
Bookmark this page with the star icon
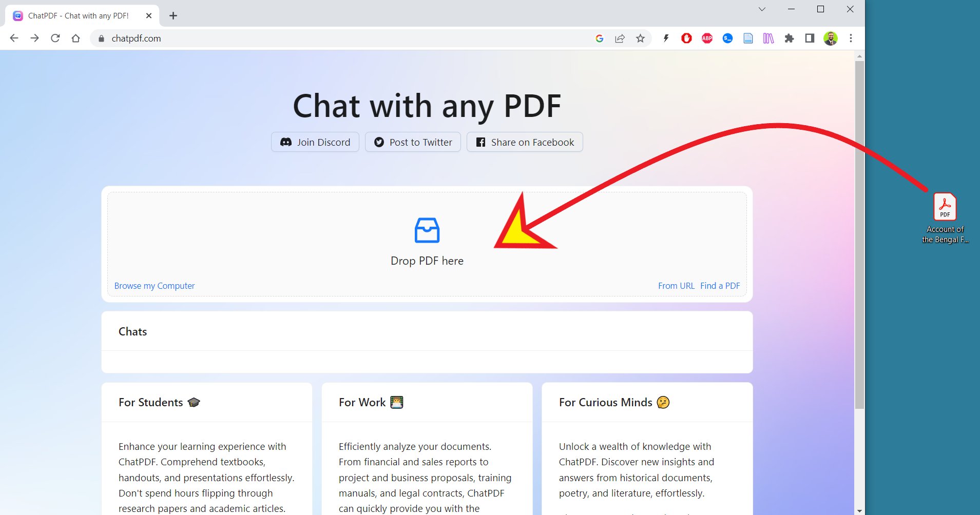[x=640, y=38]
